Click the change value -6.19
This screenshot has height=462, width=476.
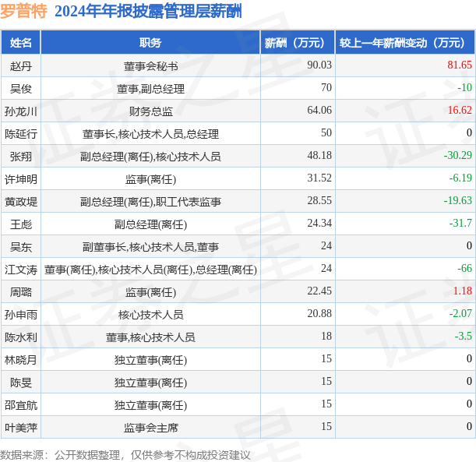(x=460, y=178)
